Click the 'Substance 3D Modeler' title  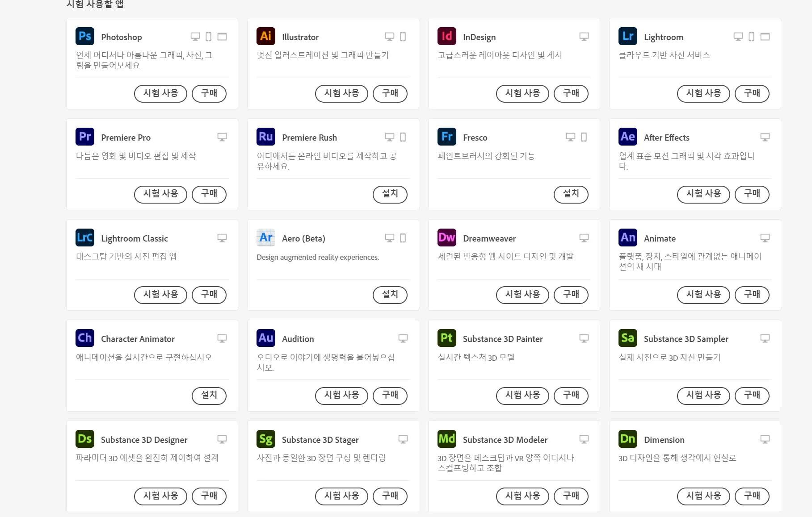pos(505,440)
